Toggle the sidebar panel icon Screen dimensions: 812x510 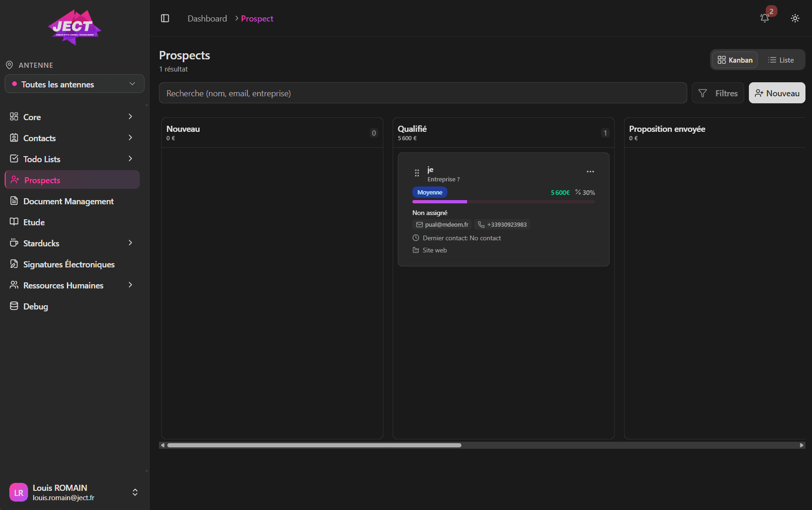[x=165, y=18]
